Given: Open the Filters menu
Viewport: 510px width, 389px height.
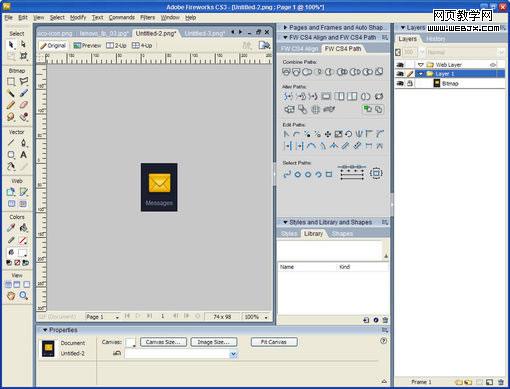Looking at the screenshot, I should click(x=147, y=17).
